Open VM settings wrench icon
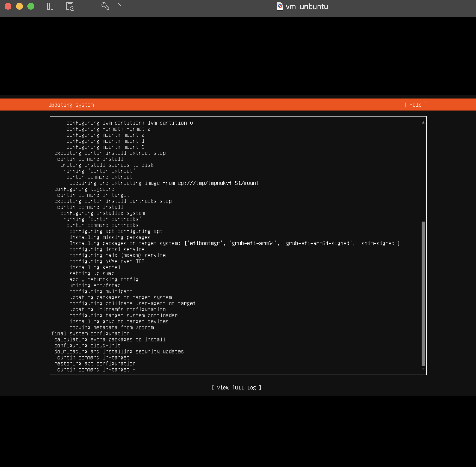The height and width of the screenshot is (467, 476). 105,6
